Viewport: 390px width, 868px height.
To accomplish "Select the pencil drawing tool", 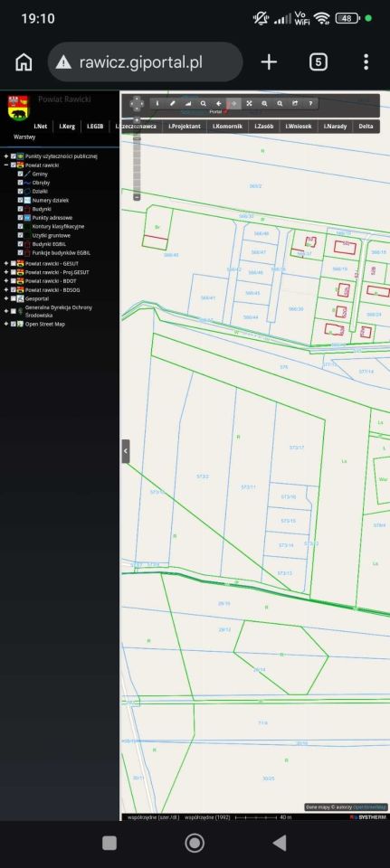I will [x=172, y=103].
